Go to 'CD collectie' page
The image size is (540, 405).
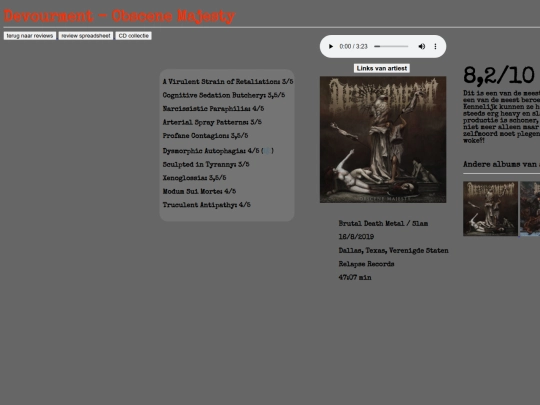click(134, 36)
